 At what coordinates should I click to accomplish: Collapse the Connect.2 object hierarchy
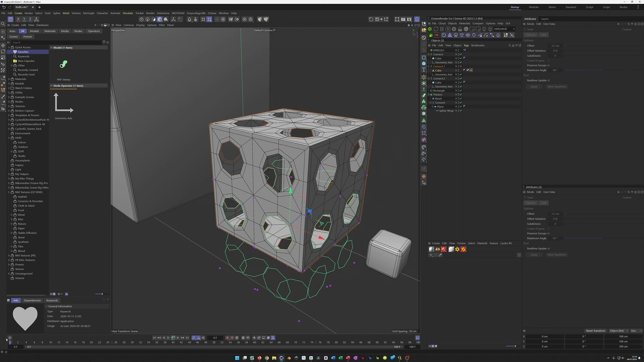click(429, 78)
